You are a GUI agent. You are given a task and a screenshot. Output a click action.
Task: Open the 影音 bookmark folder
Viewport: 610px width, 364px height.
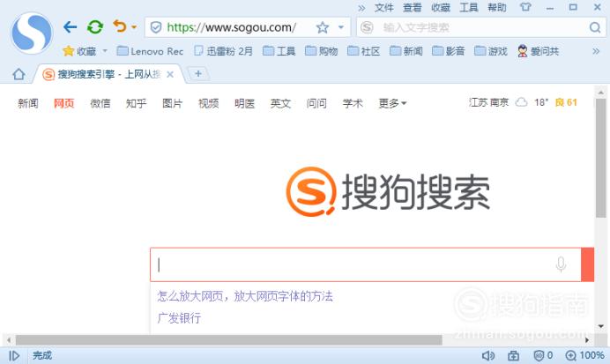point(449,51)
